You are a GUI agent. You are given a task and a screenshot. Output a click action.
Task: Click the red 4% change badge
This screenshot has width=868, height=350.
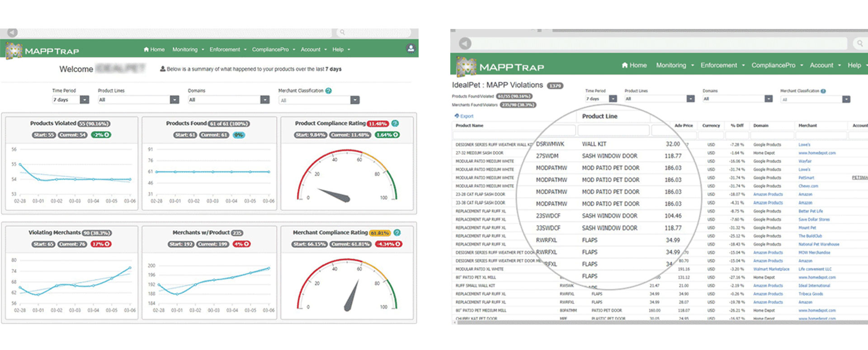241,244
